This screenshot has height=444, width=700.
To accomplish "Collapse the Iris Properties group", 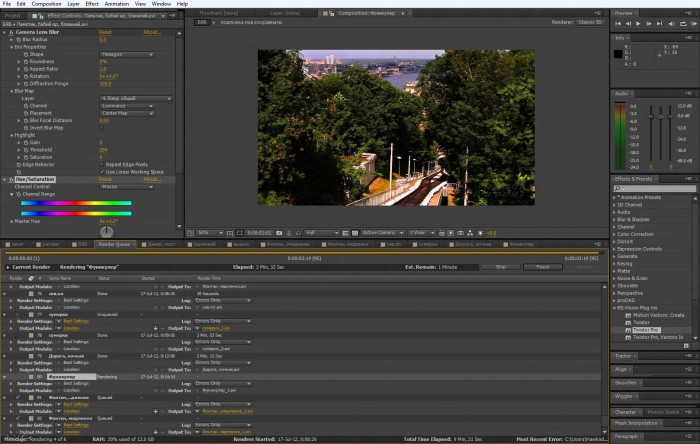I will tap(12, 47).
